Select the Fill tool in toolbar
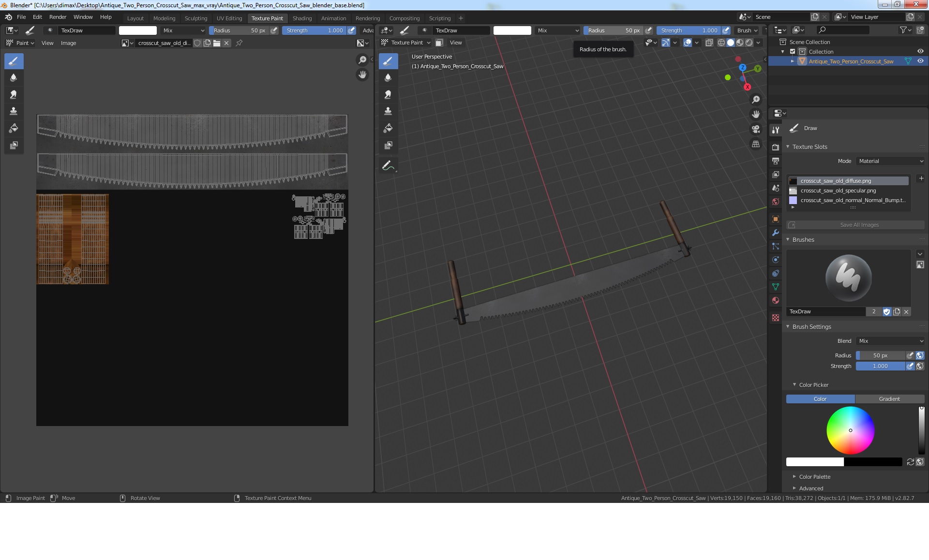Image resolution: width=929 pixels, height=560 pixels. pos(13,127)
